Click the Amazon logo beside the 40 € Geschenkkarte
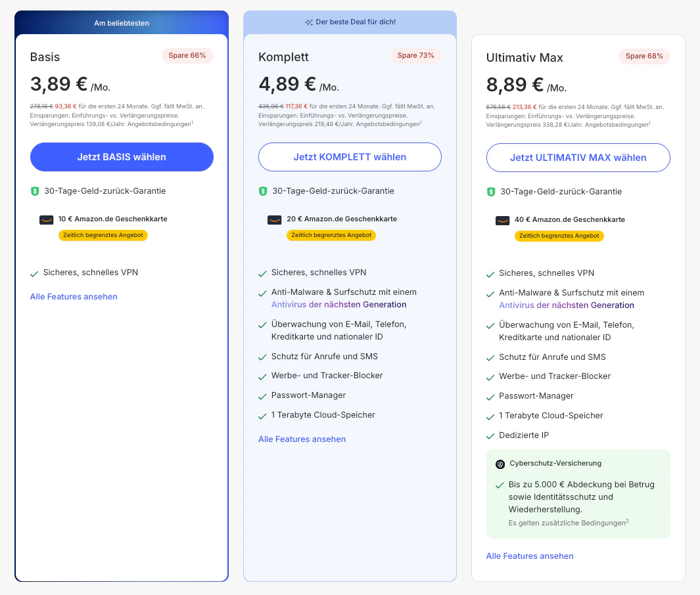The width and height of the screenshot is (700, 595). point(503,221)
